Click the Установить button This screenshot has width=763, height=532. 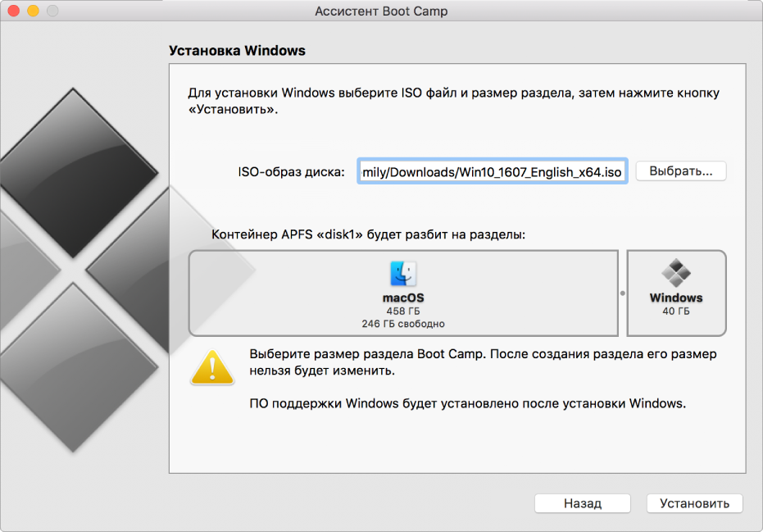[694, 503]
